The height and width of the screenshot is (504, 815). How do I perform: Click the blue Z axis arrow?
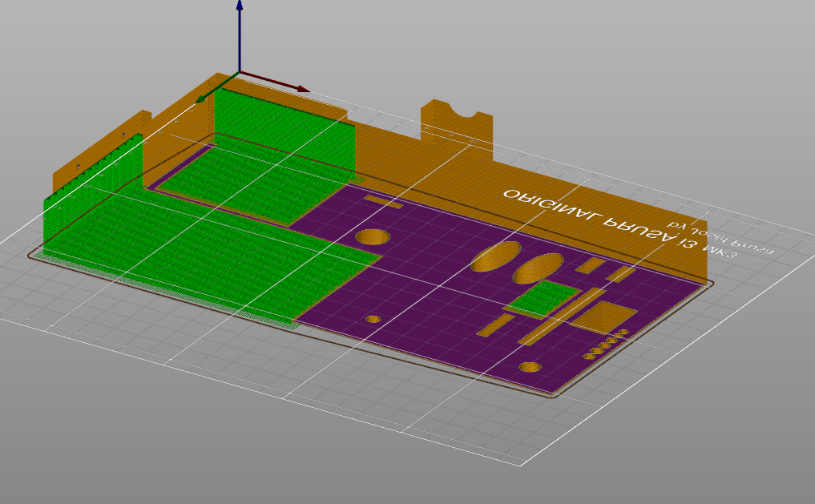click(239, 35)
